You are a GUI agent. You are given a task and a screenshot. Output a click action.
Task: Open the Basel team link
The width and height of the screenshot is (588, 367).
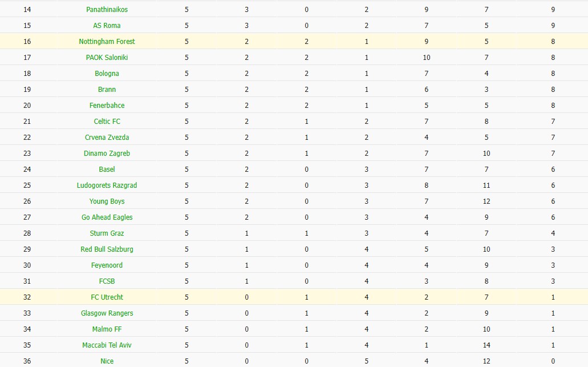pyautogui.click(x=107, y=170)
